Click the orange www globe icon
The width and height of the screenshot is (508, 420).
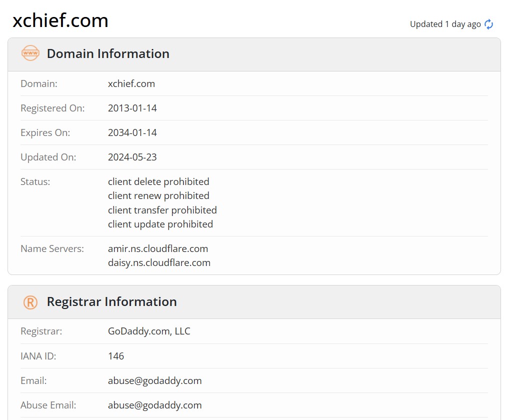[30, 53]
